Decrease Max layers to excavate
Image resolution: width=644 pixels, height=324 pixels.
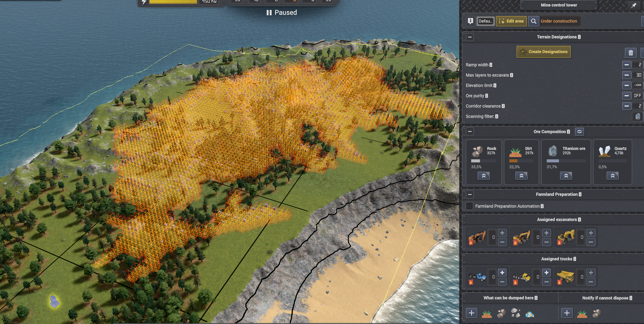click(x=626, y=75)
